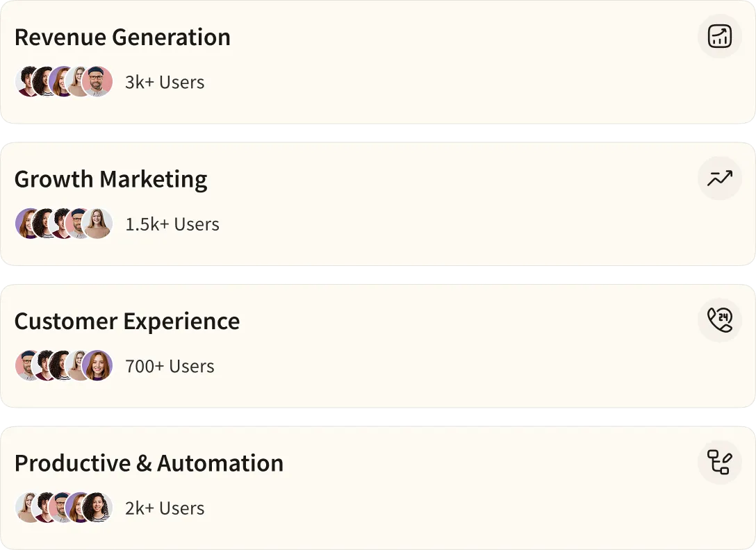Expand the Revenue Generation card details
This screenshot has height=550, width=756.
coord(378,62)
